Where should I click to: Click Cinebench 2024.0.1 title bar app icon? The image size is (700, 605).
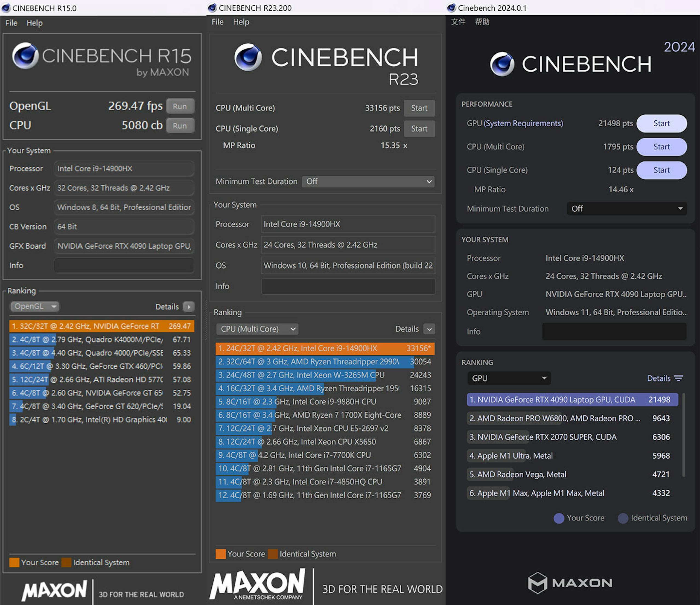[452, 7]
